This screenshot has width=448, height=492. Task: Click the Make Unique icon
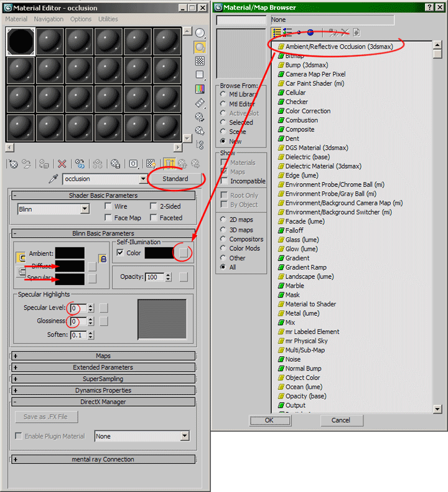[x=98, y=164]
